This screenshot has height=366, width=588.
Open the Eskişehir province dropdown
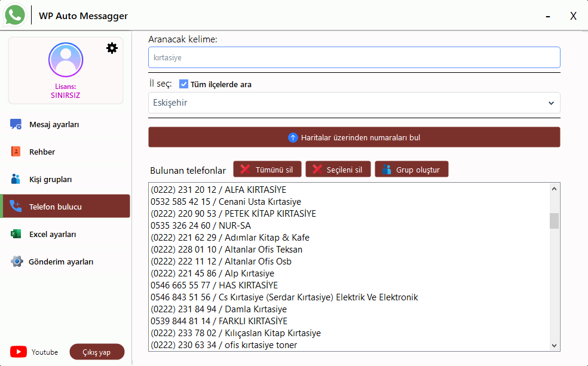coord(354,103)
